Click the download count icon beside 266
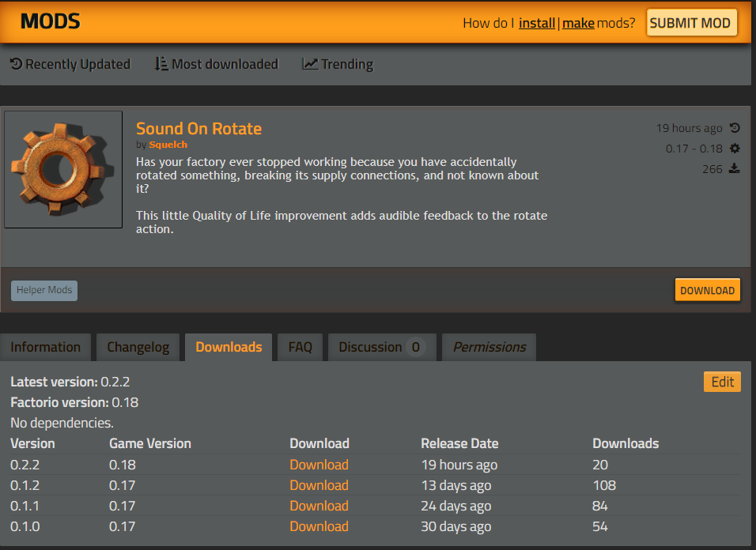 point(735,168)
